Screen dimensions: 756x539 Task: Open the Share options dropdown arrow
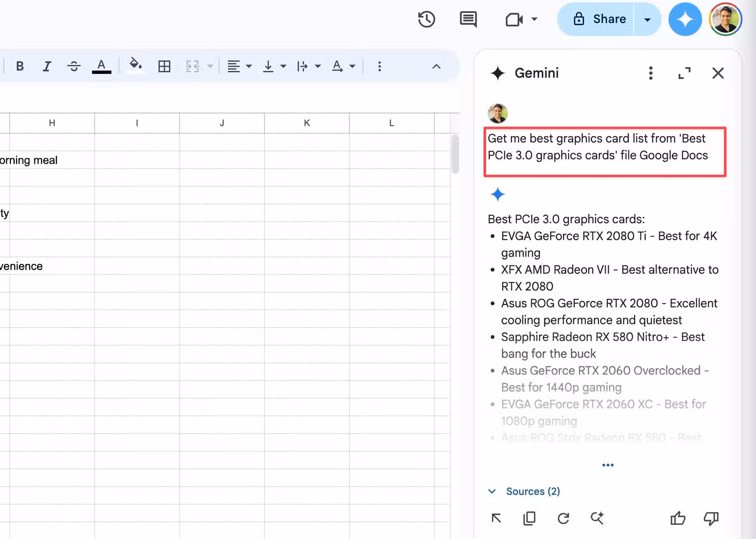pyautogui.click(x=647, y=19)
